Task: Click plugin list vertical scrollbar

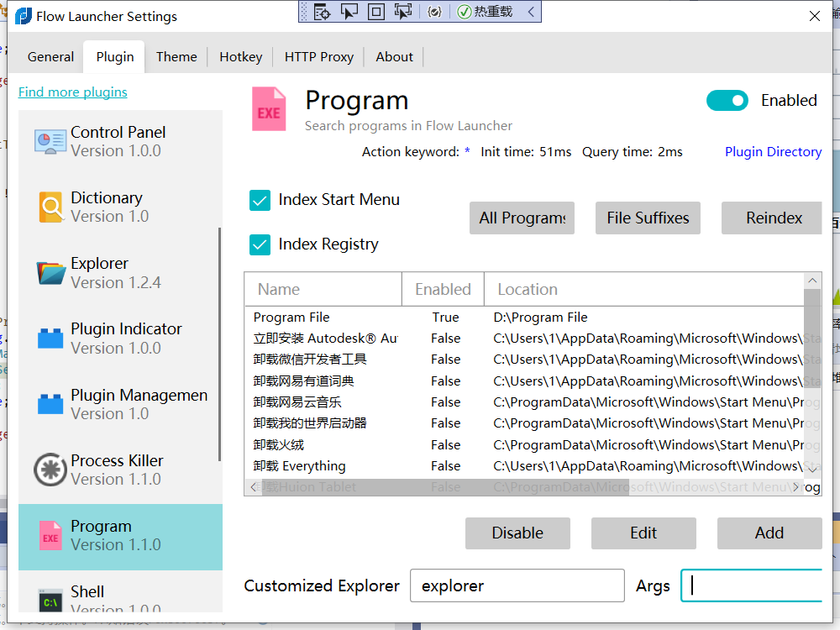Action: pyautogui.click(x=219, y=344)
